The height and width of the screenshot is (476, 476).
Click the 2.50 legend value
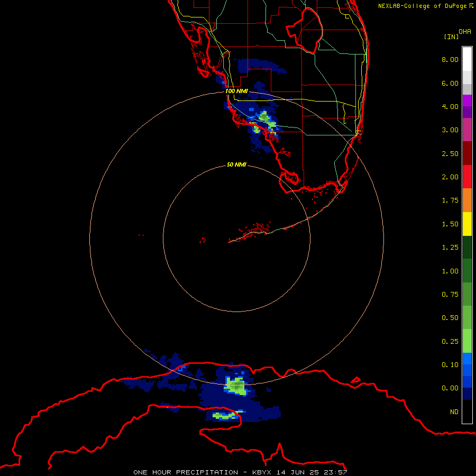pos(450,153)
